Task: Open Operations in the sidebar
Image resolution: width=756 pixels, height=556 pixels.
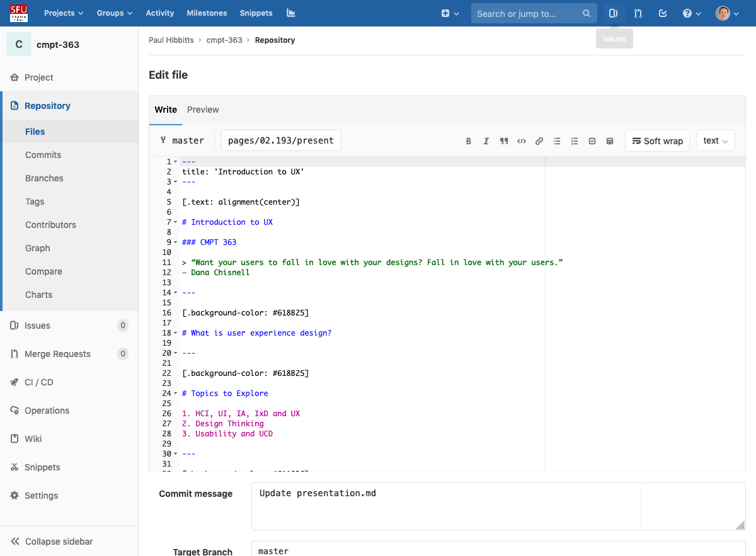Action: tap(69, 411)
